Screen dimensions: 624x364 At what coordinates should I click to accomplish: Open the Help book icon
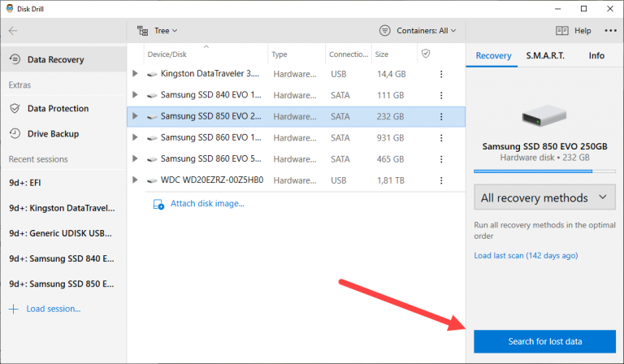[x=562, y=31]
